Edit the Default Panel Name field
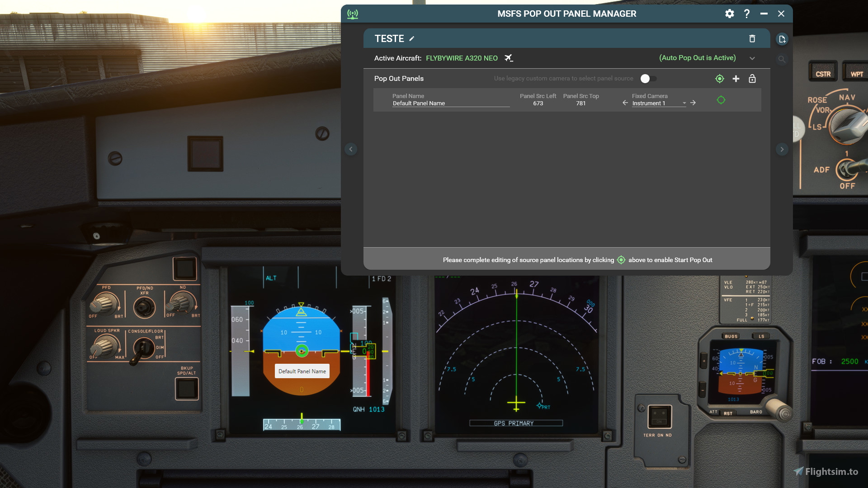This screenshot has width=868, height=488. click(419, 103)
